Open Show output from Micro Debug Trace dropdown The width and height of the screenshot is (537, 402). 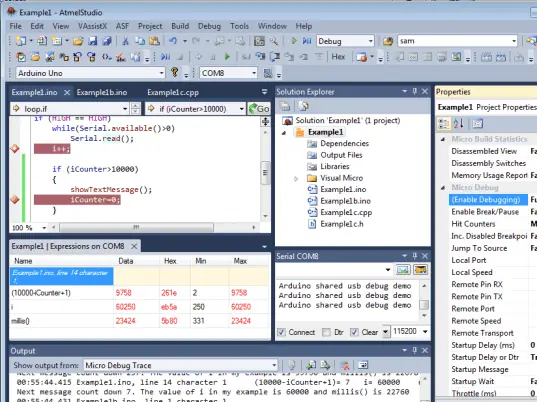click(x=274, y=365)
